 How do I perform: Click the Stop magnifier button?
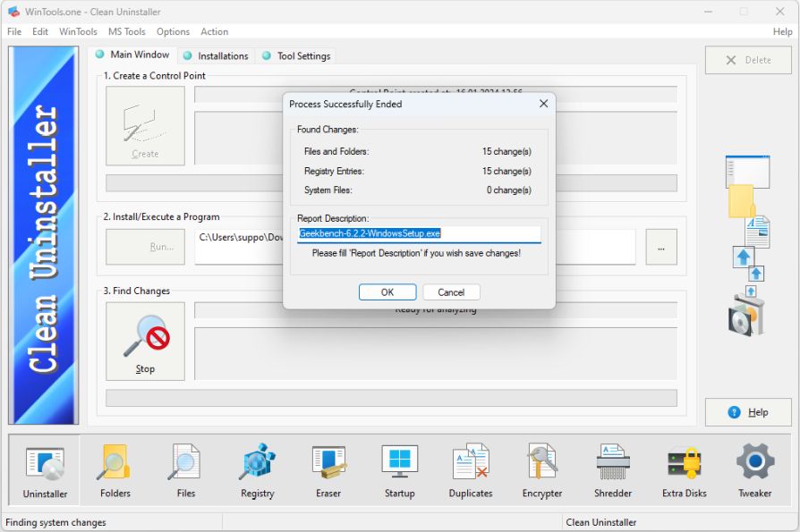(x=145, y=342)
